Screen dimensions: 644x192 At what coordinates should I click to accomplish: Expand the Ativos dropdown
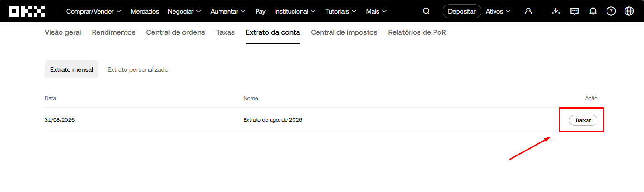(x=498, y=11)
